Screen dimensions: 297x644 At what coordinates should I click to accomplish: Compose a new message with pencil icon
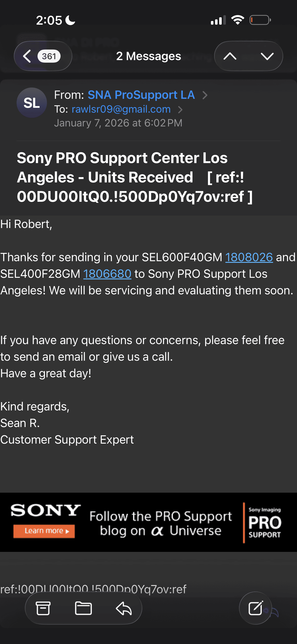pos(255,608)
